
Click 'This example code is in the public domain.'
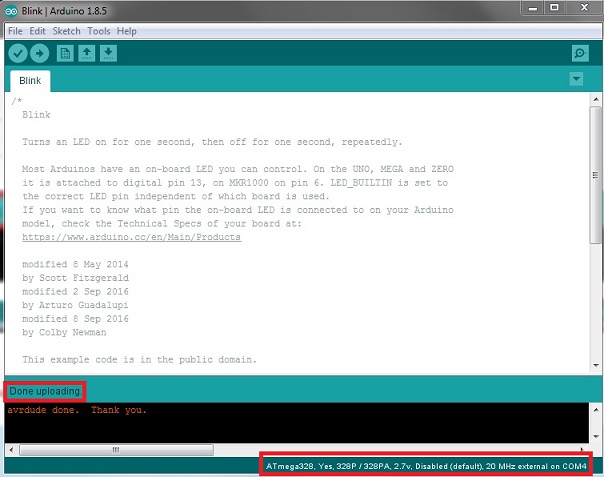point(139,359)
